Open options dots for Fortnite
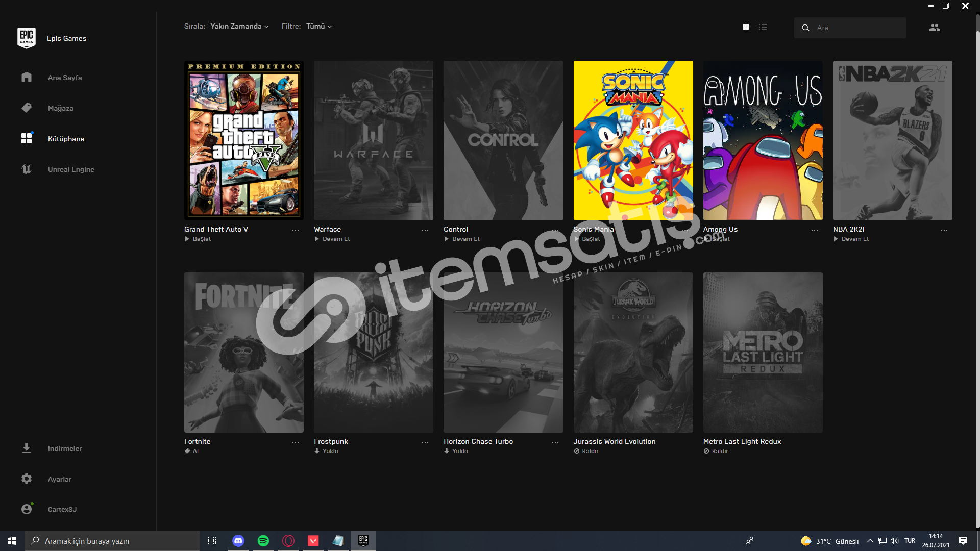 296,443
